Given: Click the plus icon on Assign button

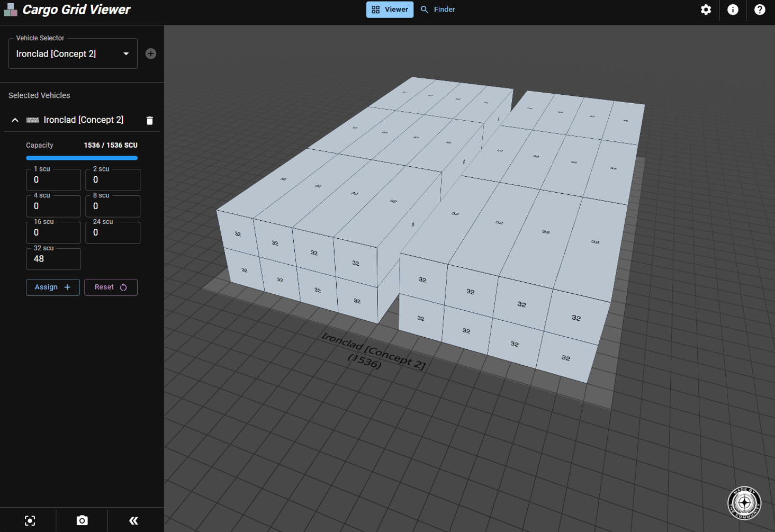Looking at the screenshot, I should tap(67, 287).
